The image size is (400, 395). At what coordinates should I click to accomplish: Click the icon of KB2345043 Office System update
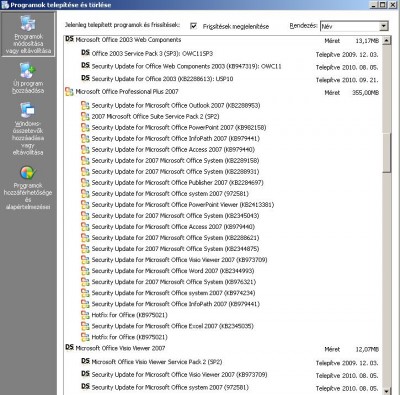(x=85, y=215)
